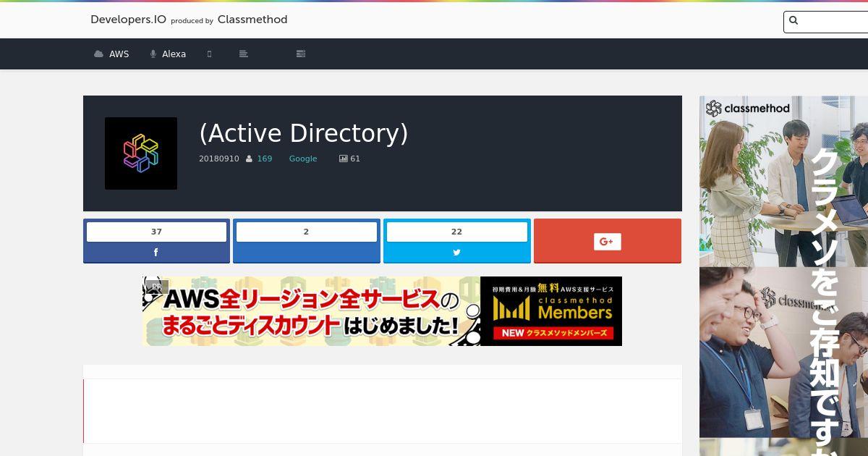Open the AWS category menu
The width and height of the screenshot is (868, 456).
(x=111, y=54)
